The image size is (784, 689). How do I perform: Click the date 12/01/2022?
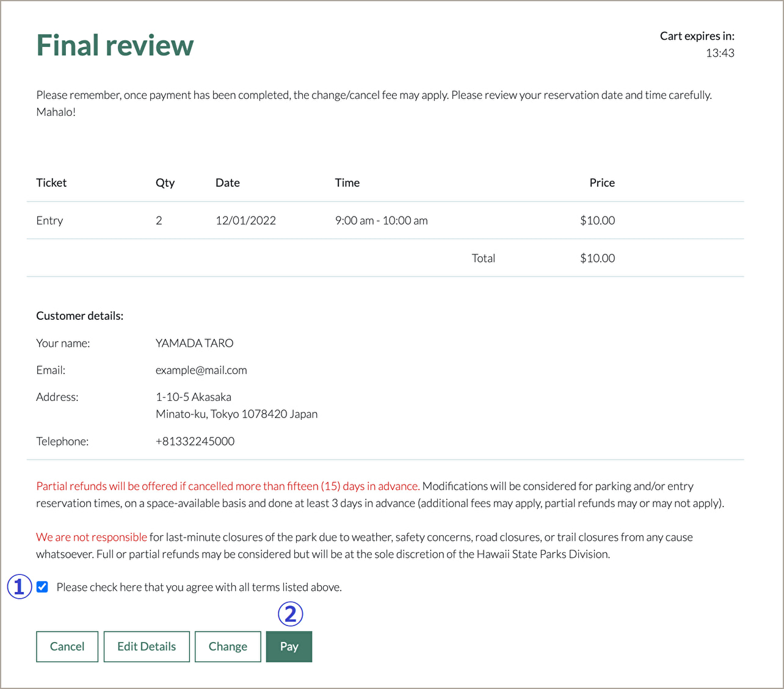(245, 220)
